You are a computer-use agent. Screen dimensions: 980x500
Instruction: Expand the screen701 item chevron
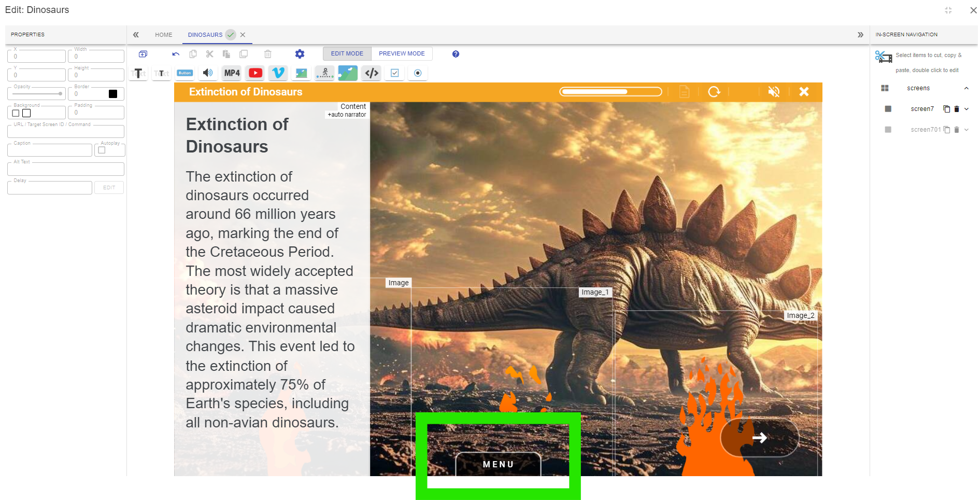[x=967, y=130]
